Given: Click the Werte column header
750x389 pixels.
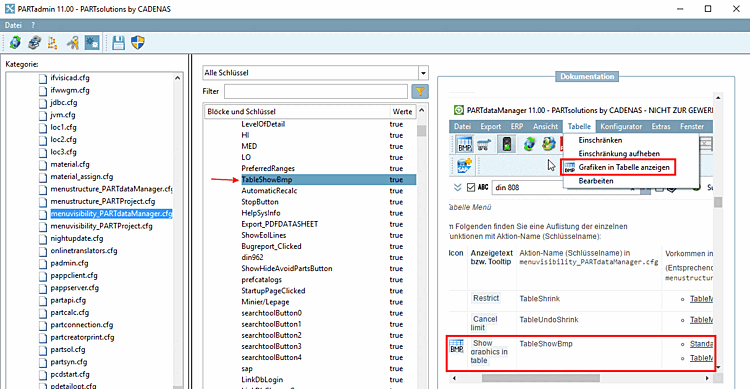Looking at the screenshot, I should [x=403, y=111].
